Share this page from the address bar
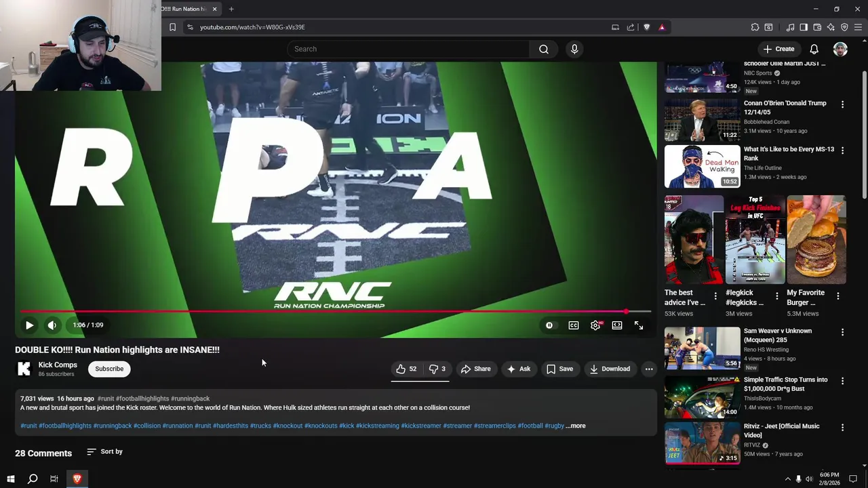Image resolution: width=868 pixels, height=488 pixels. [x=631, y=27]
